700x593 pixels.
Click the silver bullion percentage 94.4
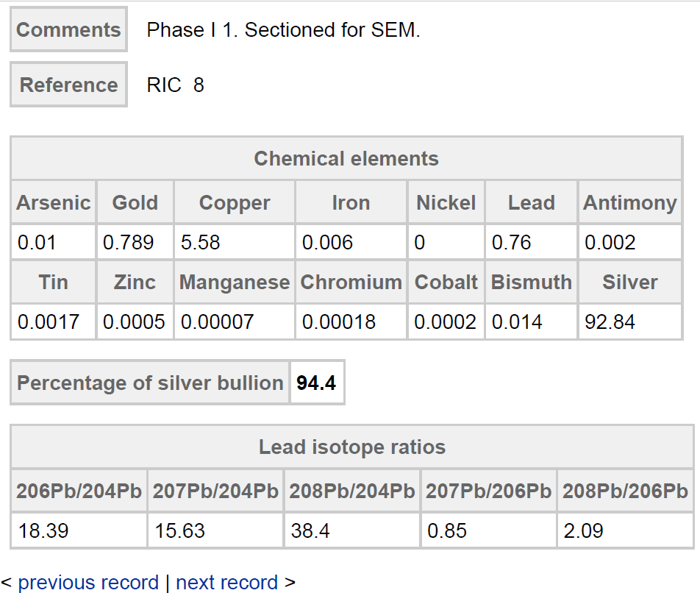click(x=316, y=383)
